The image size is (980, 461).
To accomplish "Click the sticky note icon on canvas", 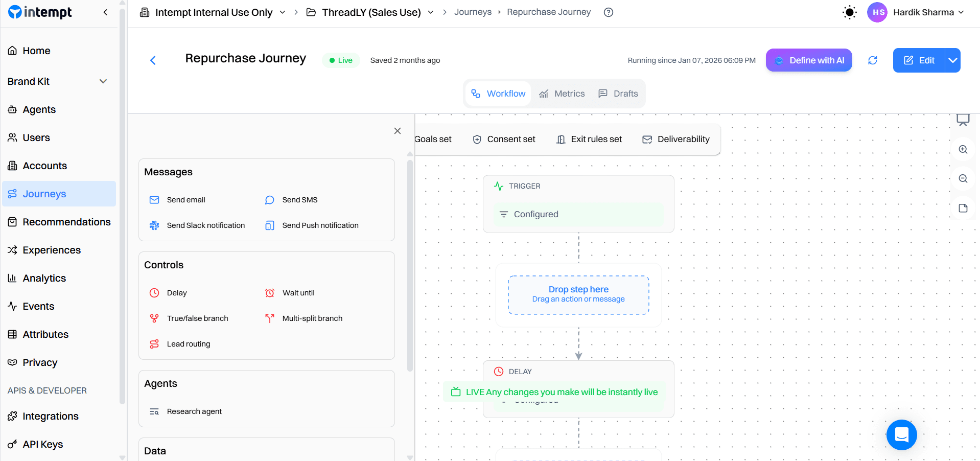I will pos(963,208).
